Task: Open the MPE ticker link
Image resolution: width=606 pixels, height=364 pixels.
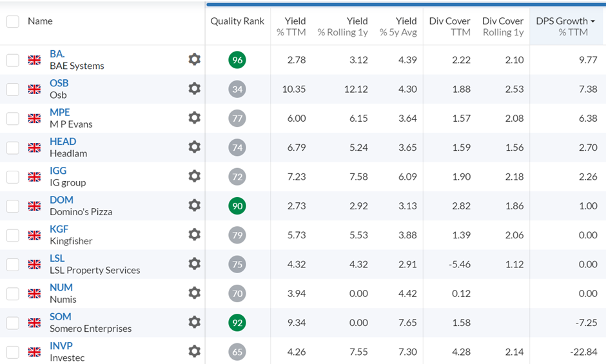Action: tap(60, 112)
